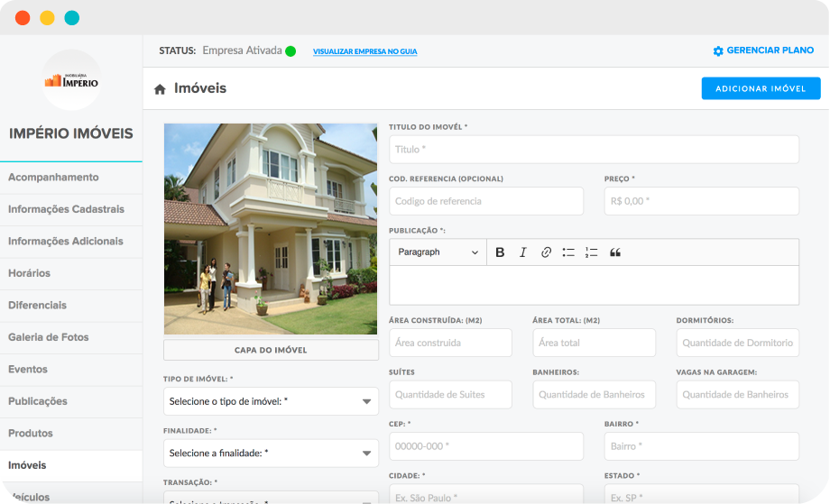Click the gear icon beside Gerenciar Plano
This screenshot has width=830, height=504.
click(718, 50)
